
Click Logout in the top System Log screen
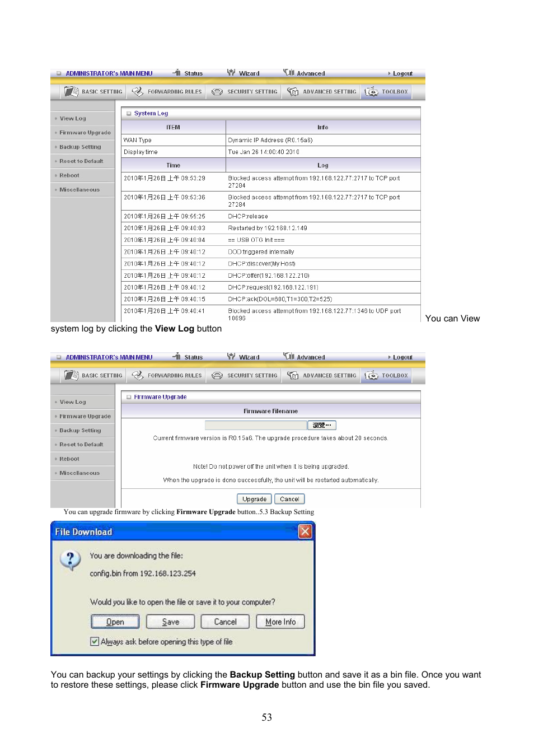[x=402, y=73]
